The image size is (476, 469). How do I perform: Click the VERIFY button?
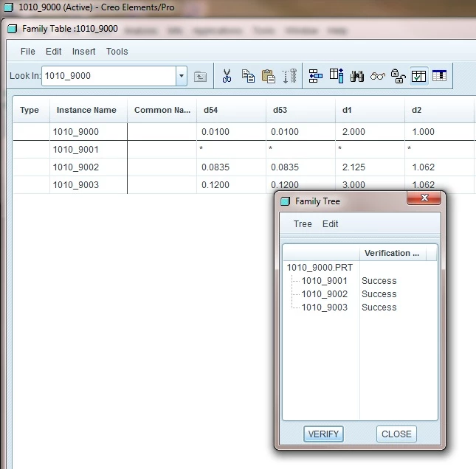(323, 434)
